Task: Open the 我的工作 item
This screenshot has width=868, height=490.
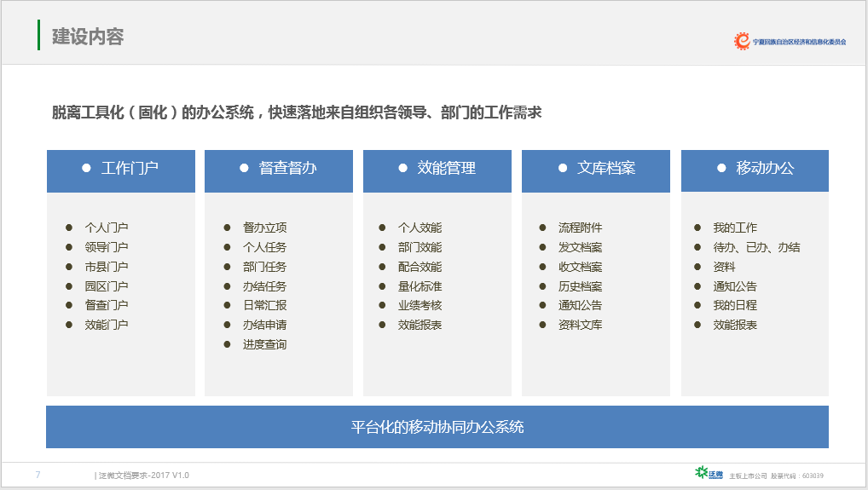Action: (735, 228)
